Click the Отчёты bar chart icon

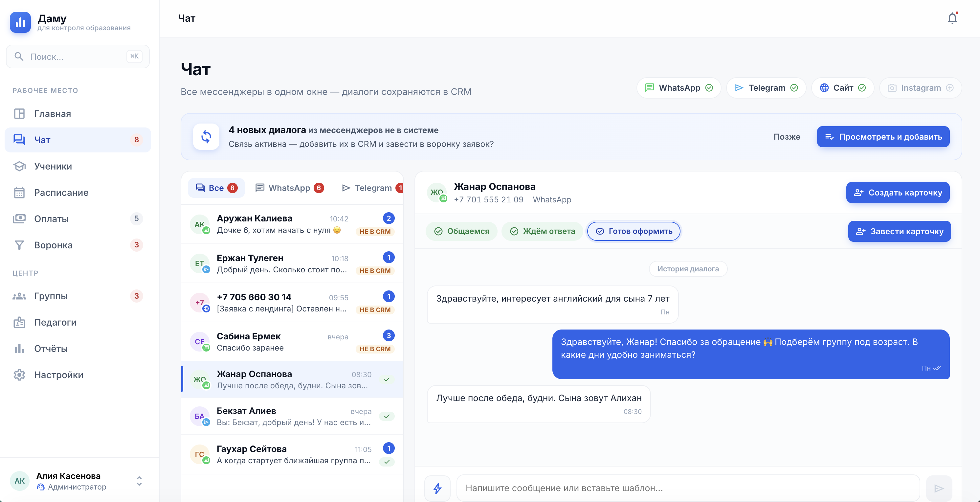click(19, 349)
